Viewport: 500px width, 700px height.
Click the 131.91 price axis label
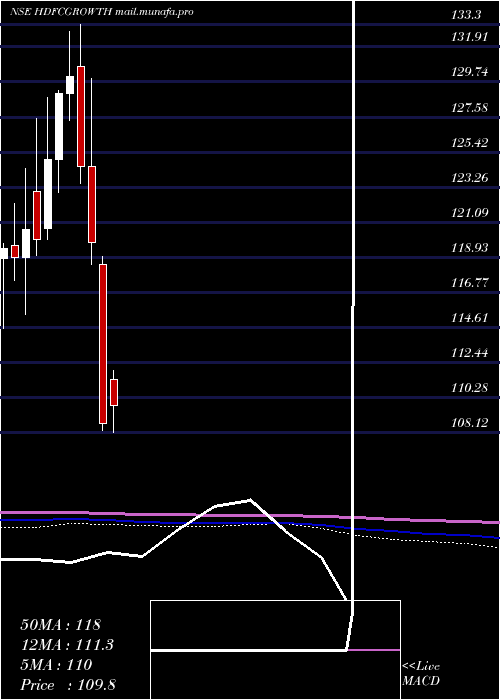(470, 37)
